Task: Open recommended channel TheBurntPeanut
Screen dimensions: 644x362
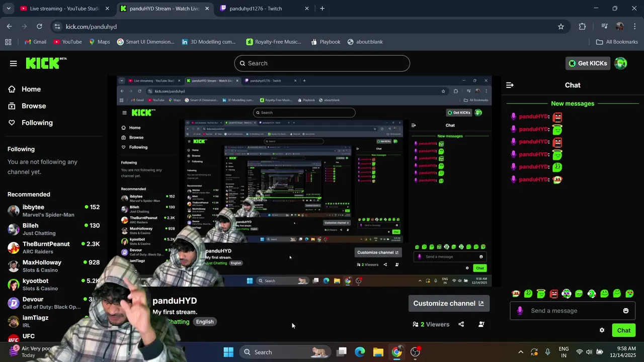Action: [53, 248]
